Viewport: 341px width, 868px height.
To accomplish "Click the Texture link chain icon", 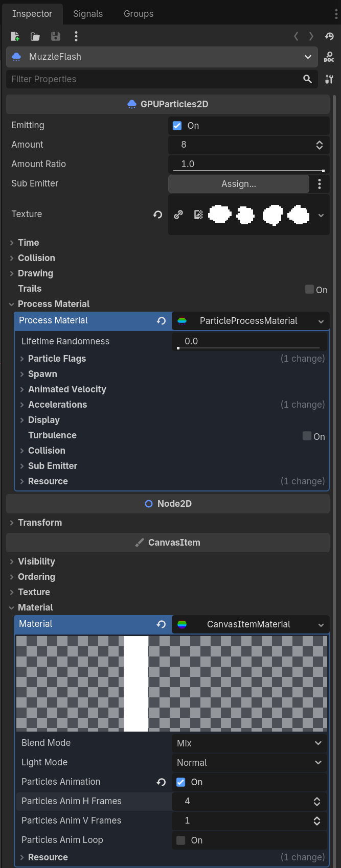I will (x=178, y=215).
